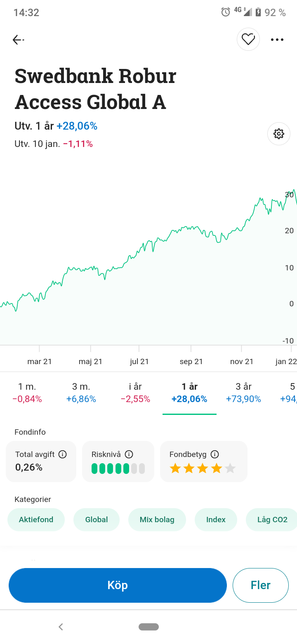Viewport: 297px width, 644px height.
Task: Tap the back arrow icon
Action: click(x=18, y=40)
